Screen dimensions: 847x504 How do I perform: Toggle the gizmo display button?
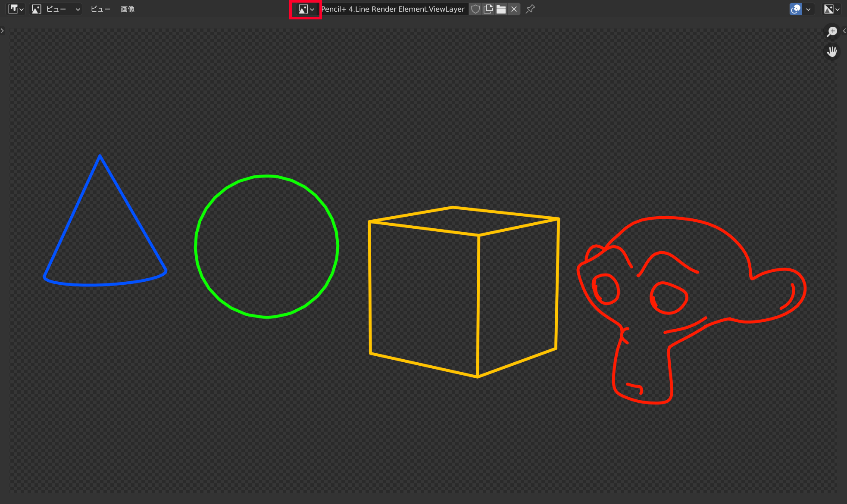click(x=796, y=9)
